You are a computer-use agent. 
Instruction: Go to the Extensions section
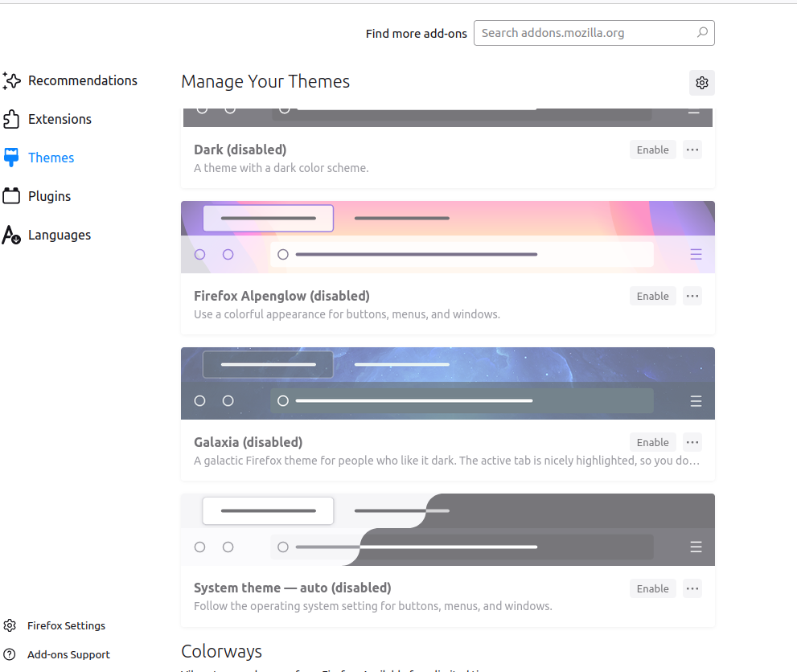(x=47, y=119)
